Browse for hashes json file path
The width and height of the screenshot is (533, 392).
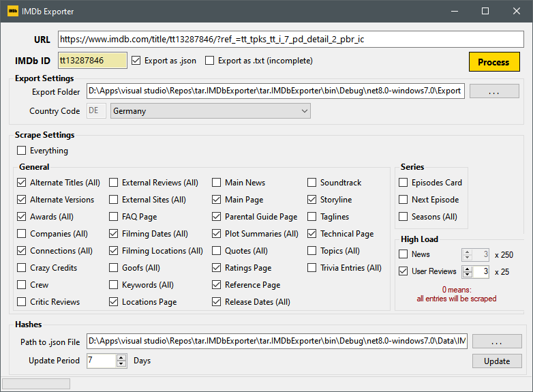point(497,342)
